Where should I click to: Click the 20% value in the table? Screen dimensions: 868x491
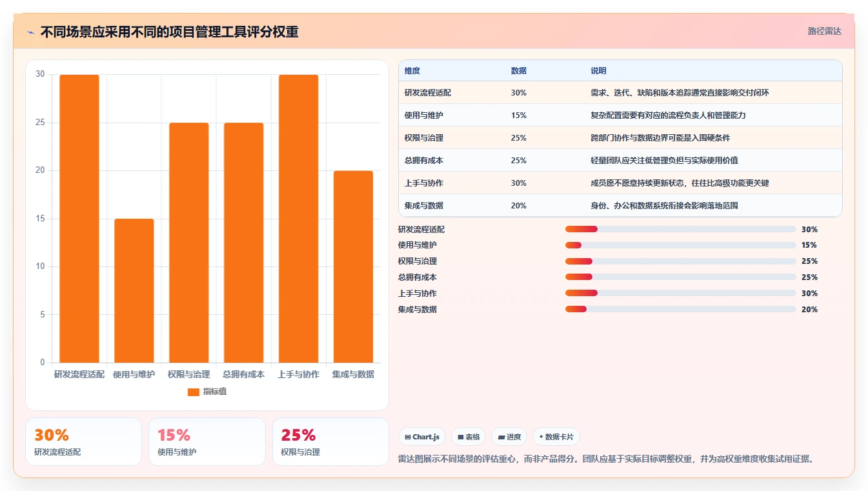519,206
